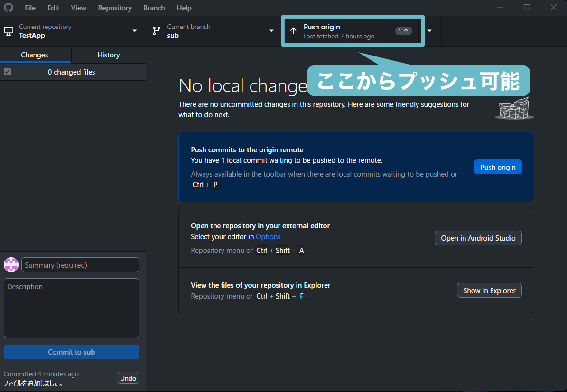Screen dimensions: 567x392
Task: Click 'Open the repository in your external editor'
Action: 260,225
